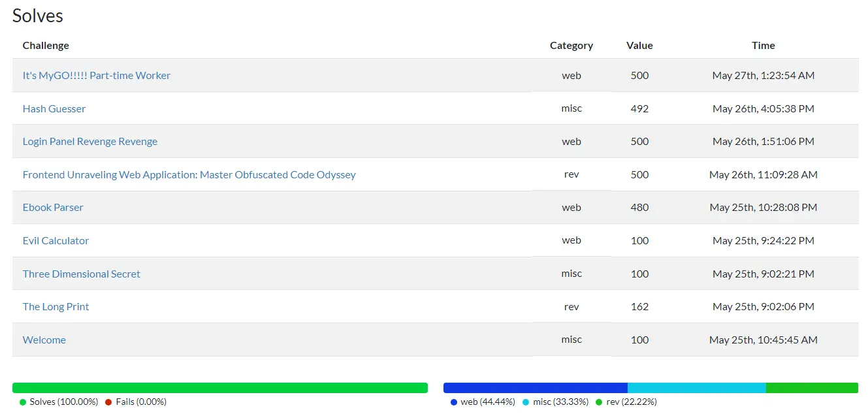
Task: Click the Time column header
Action: tap(763, 46)
